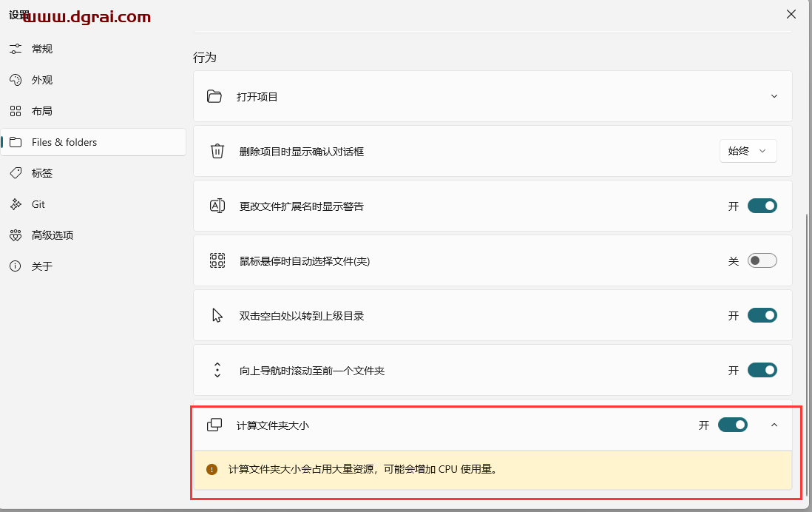Image resolution: width=812 pixels, height=512 pixels.
Task: Click the CPU usage warning message text
Action: click(x=363, y=470)
